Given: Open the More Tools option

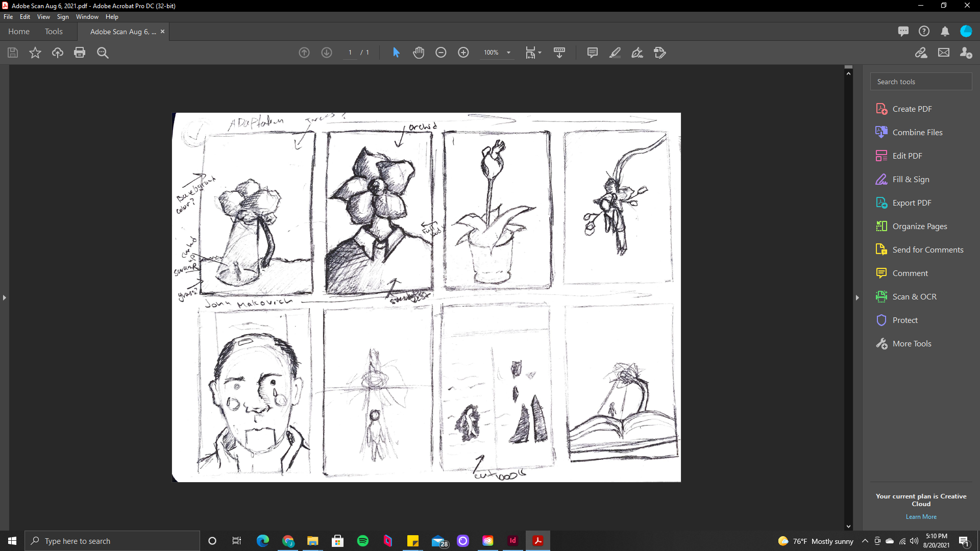Looking at the screenshot, I should (x=912, y=343).
